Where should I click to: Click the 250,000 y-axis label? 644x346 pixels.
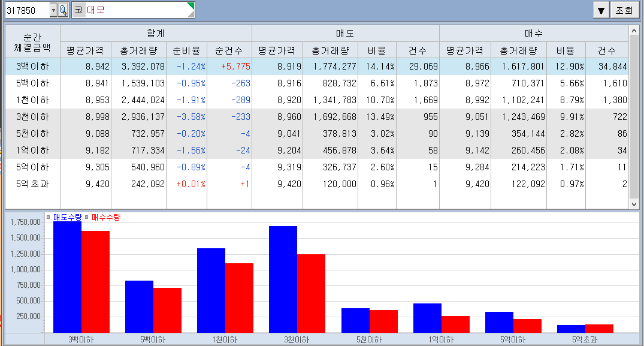tap(28, 317)
